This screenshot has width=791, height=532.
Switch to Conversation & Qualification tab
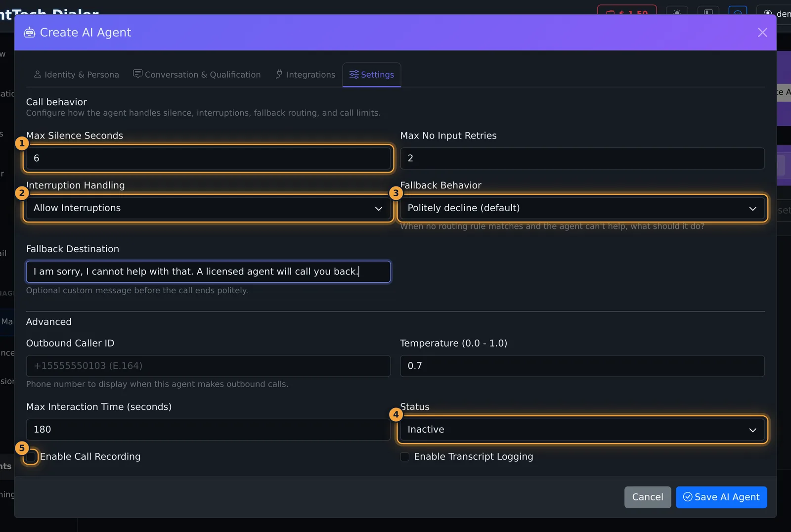[x=197, y=75]
